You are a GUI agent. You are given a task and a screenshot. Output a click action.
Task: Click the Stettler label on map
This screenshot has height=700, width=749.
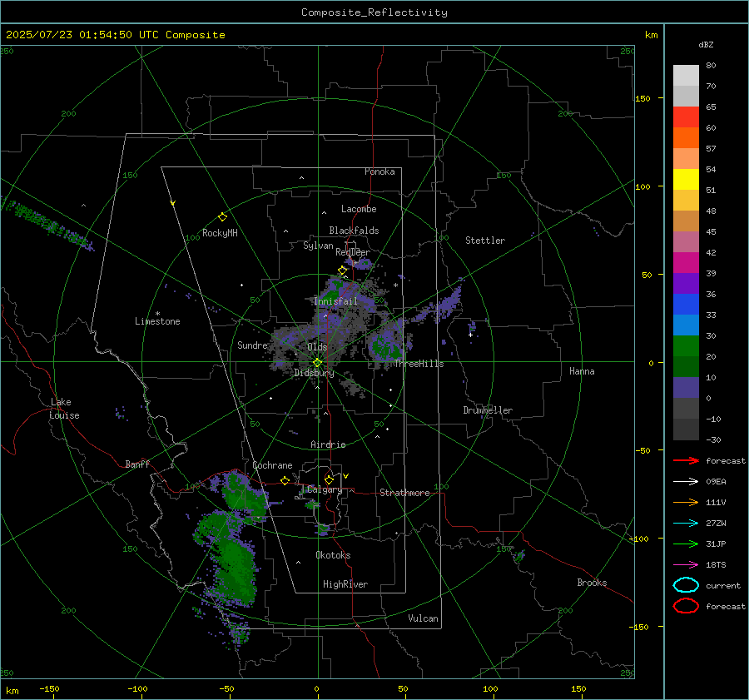coord(485,241)
